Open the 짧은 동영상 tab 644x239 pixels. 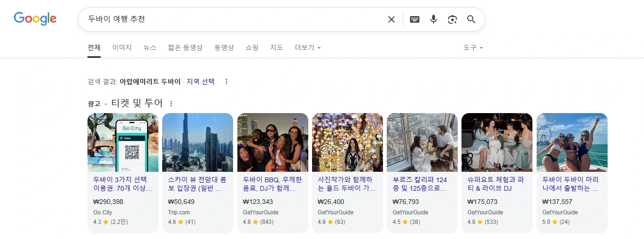185,47
